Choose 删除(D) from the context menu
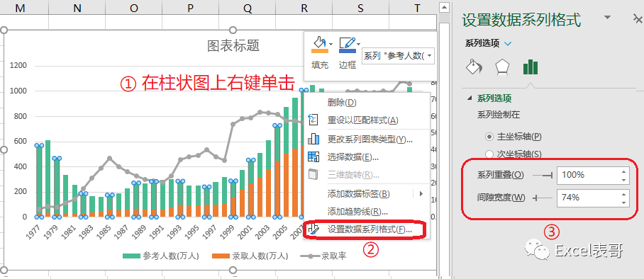644x279 pixels. pyautogui.click(x=367, y=102)
